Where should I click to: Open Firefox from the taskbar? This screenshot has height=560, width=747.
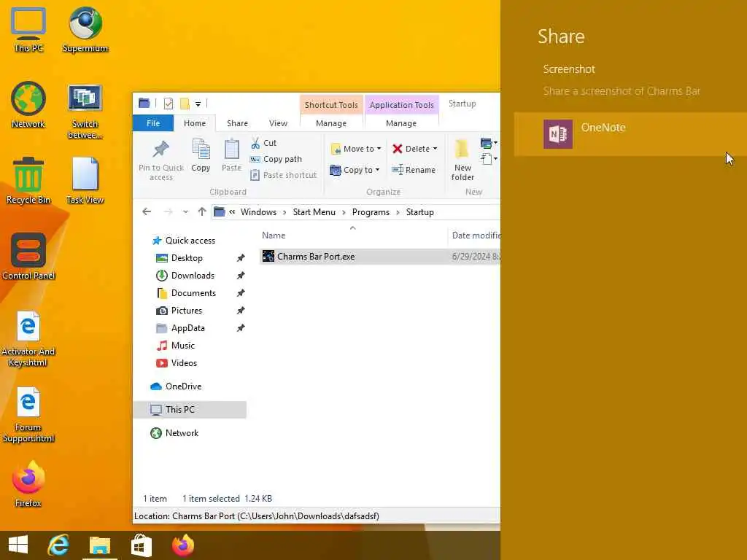pos(183,545)
